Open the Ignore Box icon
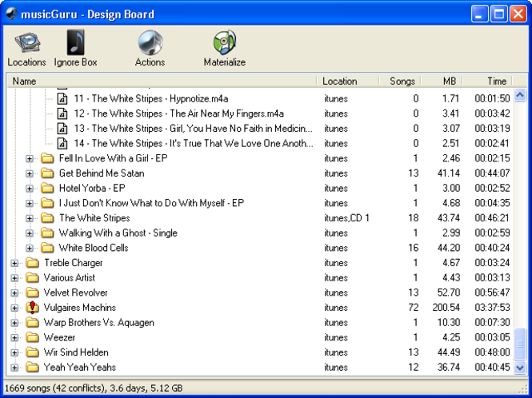 pyautogui.click(x=75, y=44)
